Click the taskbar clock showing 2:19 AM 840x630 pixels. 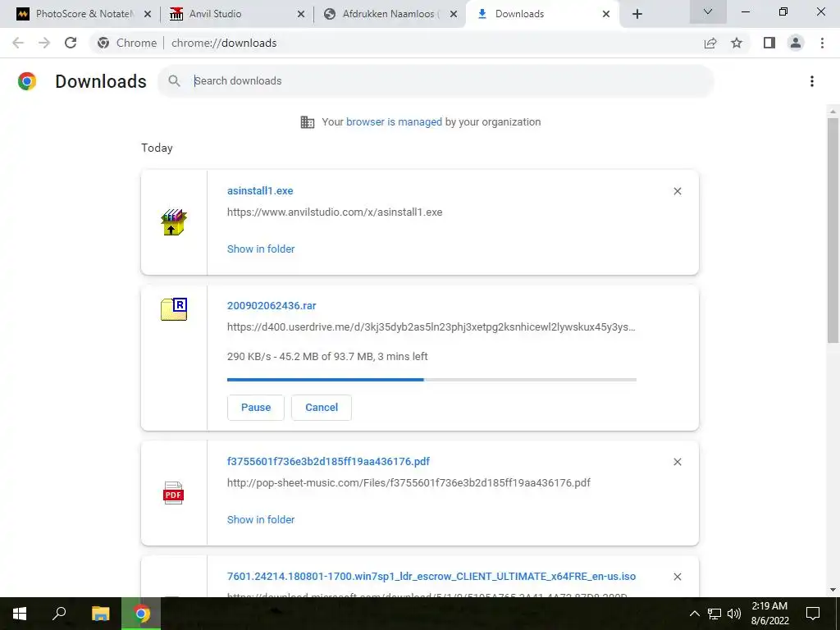tap(769, 614)
